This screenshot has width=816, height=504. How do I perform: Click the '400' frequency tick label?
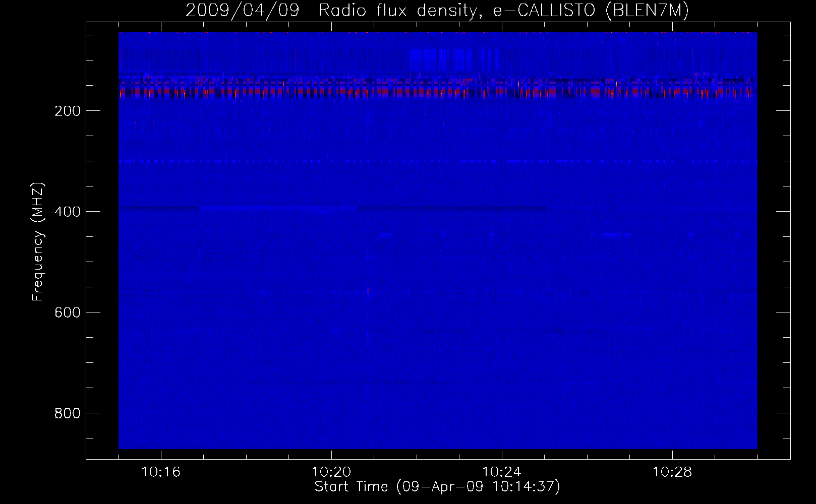coord(67,212)
